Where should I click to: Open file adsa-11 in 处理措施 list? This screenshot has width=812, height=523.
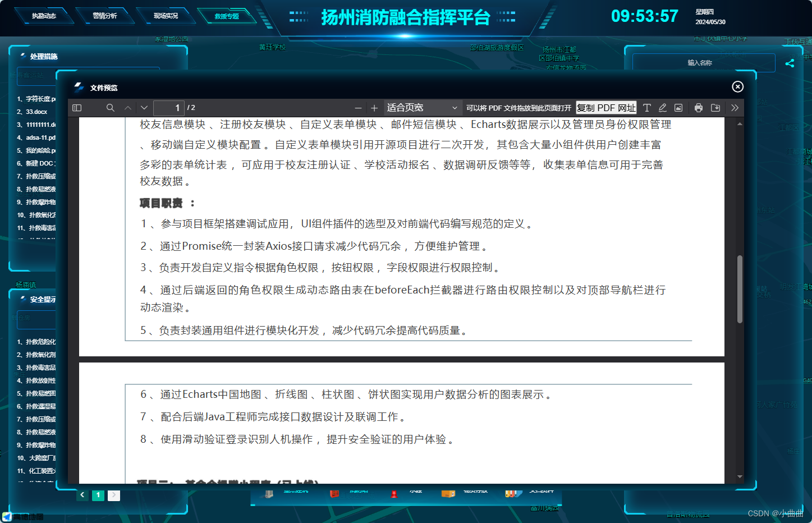click(x=36, y=137)
